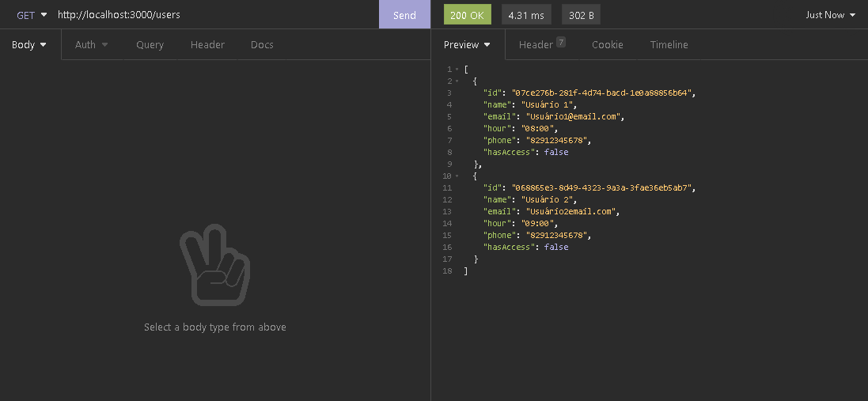Click the "Usuário 2" name value
The image size is (868, 401).
(547, 199)
